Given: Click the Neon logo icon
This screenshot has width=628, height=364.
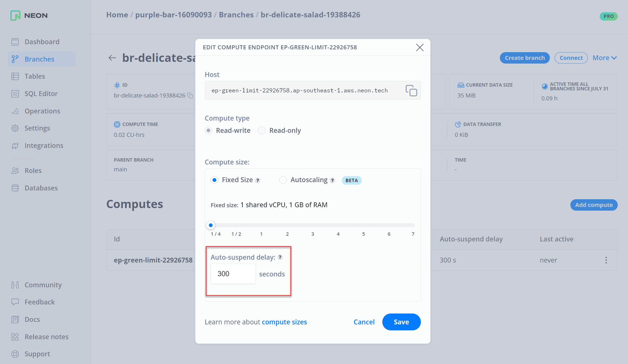Looking at the screenshot, I should tap(15, 15).
